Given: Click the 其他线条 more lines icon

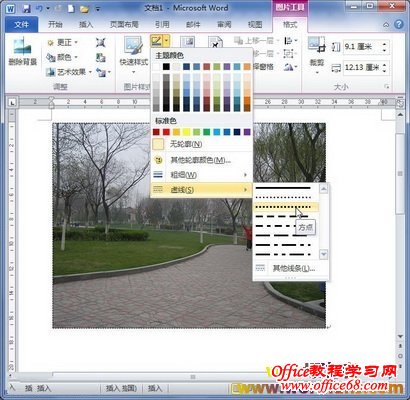Looking at the screenshot, I should (x=260, y=268).
